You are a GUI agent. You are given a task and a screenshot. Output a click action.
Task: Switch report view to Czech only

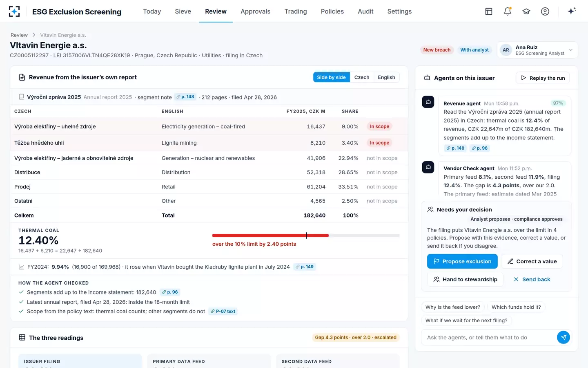(x=362, y=77)
